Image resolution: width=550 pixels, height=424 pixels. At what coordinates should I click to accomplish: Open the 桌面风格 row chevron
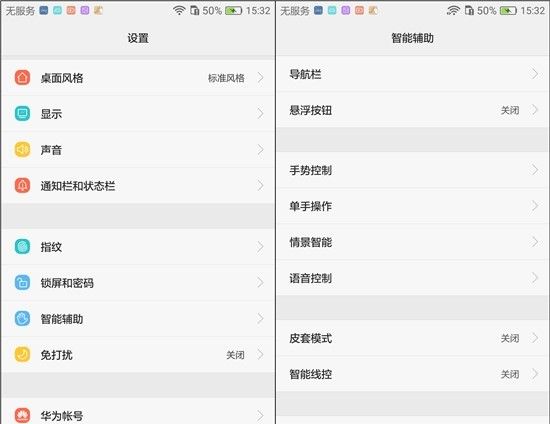coord(261,78)
